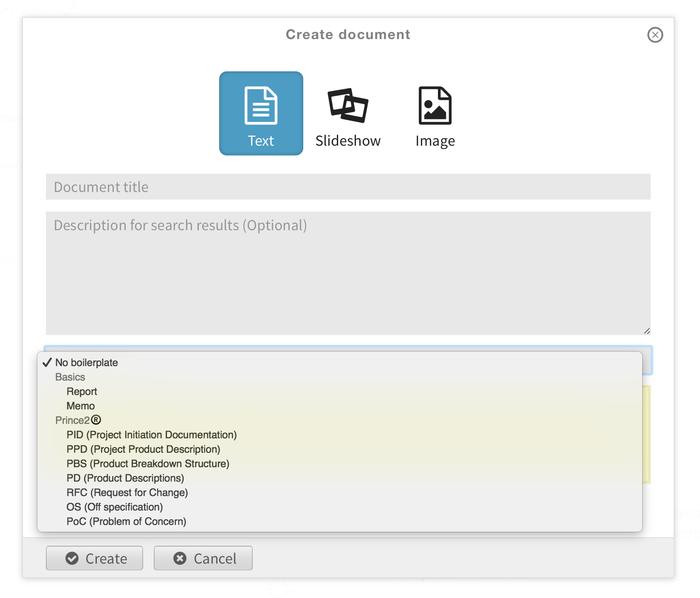Image resolution: width=700 pixels, height=598 pixels.
Task: Grab the description box resize handle
Action: pos(646,331)
